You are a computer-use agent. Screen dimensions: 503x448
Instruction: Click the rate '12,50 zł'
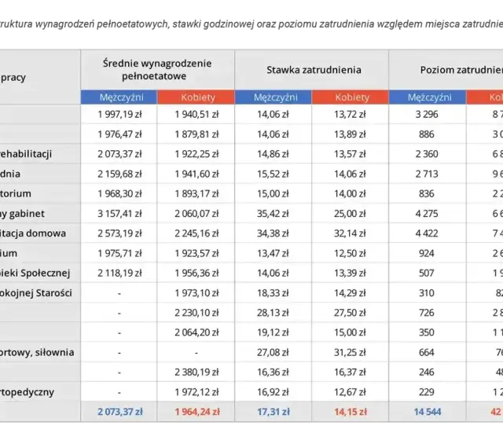(x=350, y=253)
